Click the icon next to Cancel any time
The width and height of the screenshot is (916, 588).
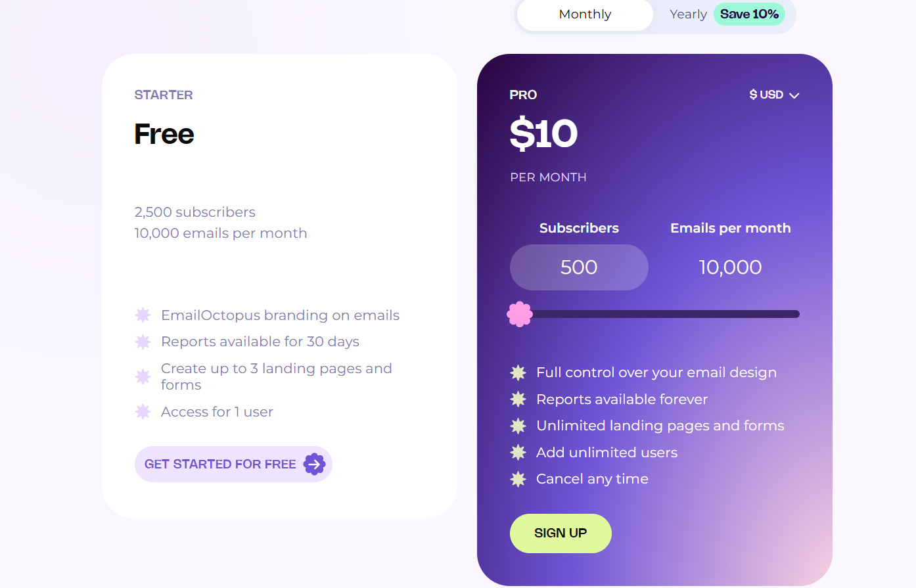click(x=518, y=479)
